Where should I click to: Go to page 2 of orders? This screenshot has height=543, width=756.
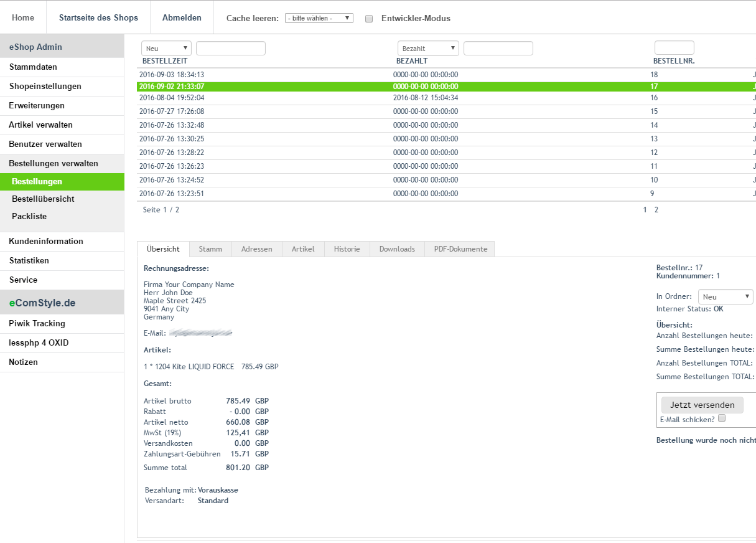656,210
